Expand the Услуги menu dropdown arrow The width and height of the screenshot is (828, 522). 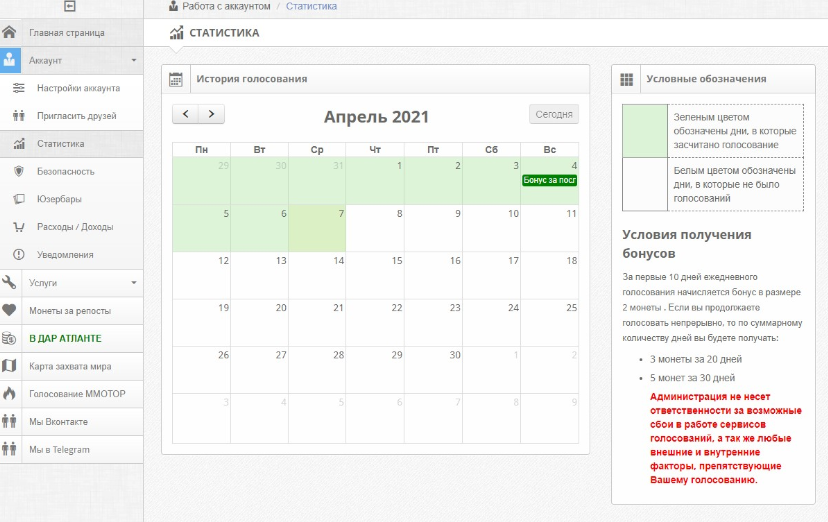pyautogui.click(x=134, y=282)
